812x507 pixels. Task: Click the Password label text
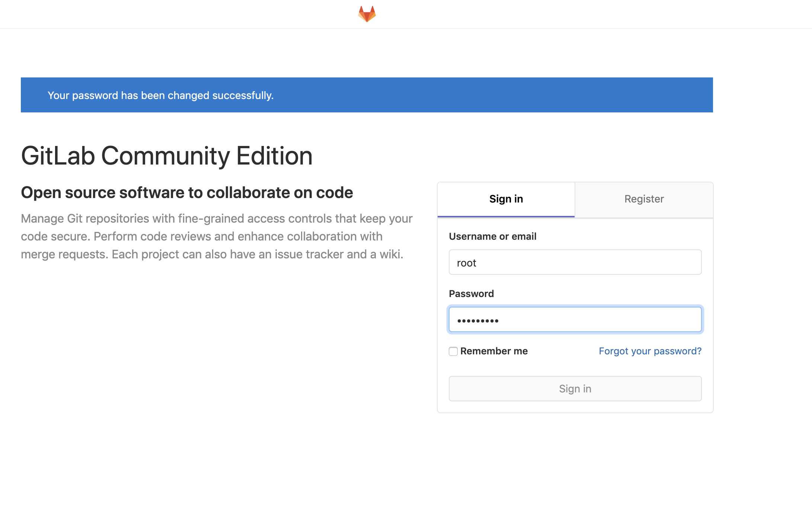pos(471,294)
